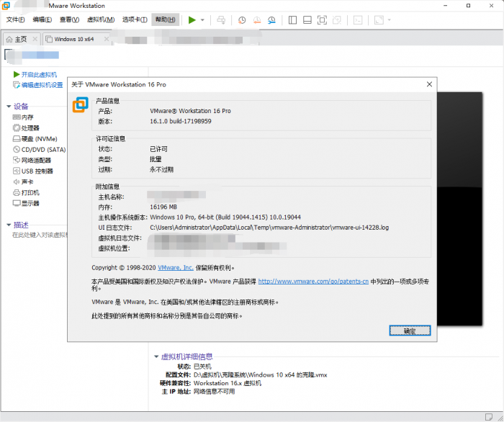Image resolution: width=504 pixels, height=422 pixels.
Task: Open the VMware, Inc. copyright link
Action: [x=176, y=267]
